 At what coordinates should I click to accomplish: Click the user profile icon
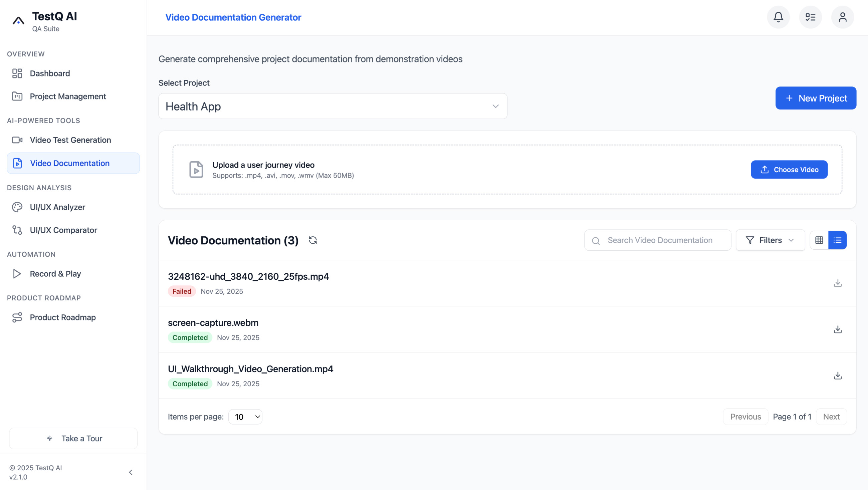click(x=842, y=17)
